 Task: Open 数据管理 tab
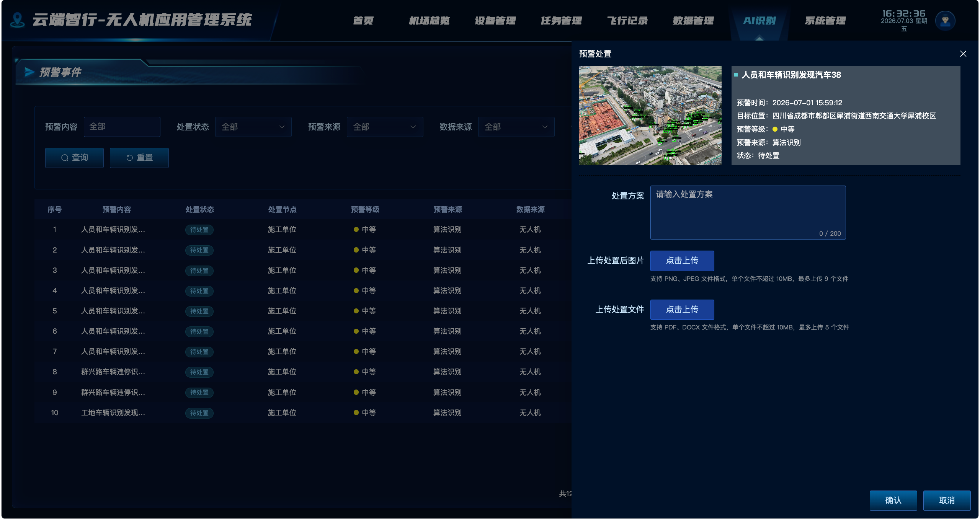(x=693, y=21)
